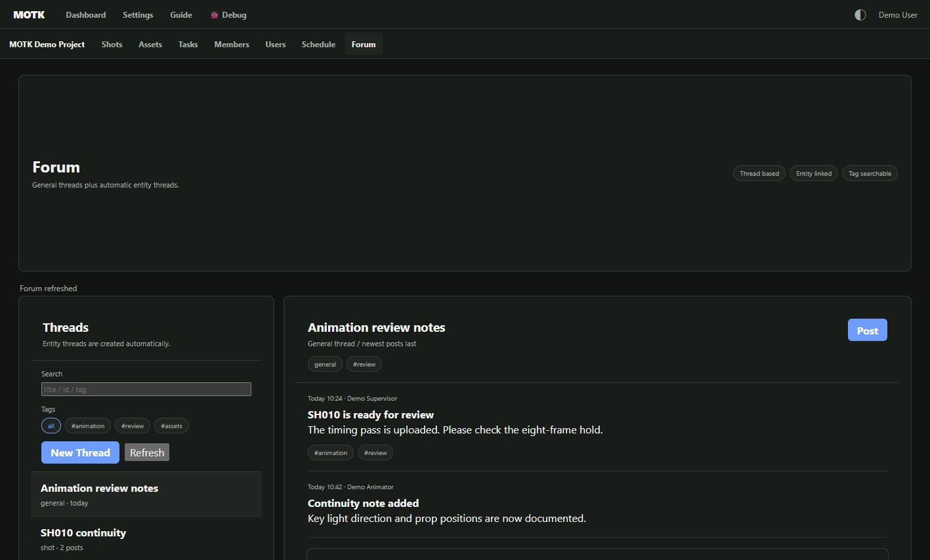Click the Post button

point(867,330)
